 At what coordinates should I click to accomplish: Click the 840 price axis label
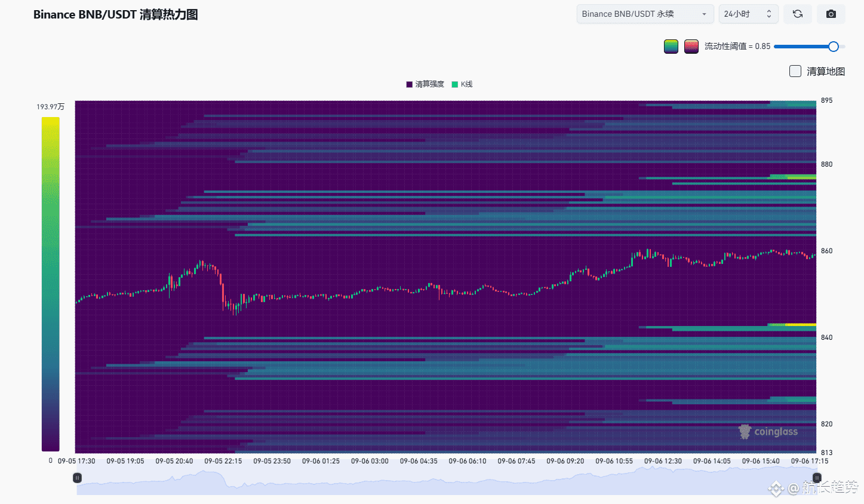click(826, 337)
